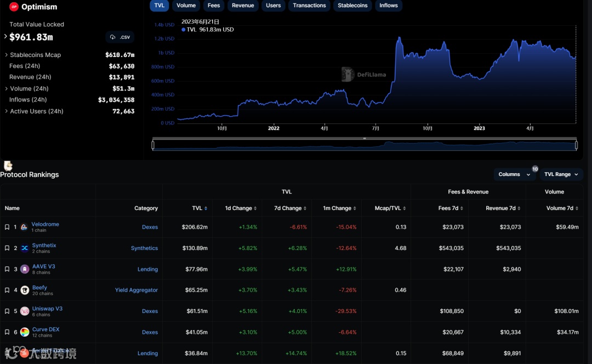Open the Curve DEX protocol link
The width and height of the screenshot is (592, 364).
(x=45, y=329)
